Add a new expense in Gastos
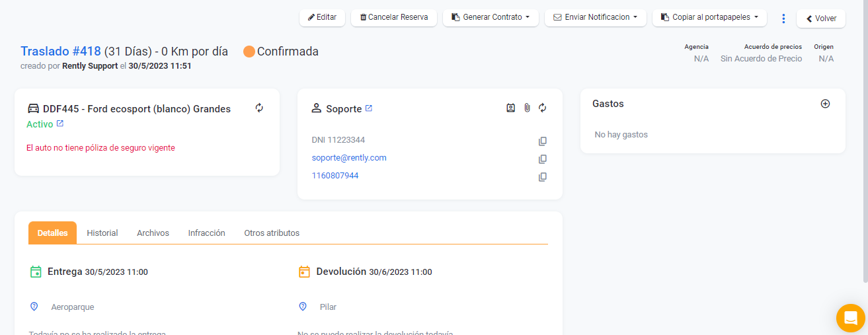 click(x=825, y=104)
